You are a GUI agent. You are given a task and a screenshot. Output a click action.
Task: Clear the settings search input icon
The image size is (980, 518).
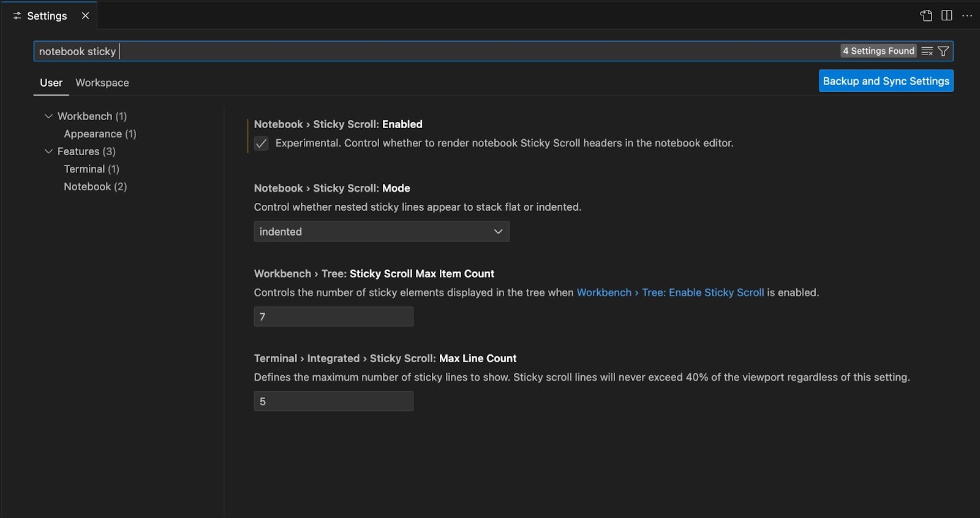[x=927, y=51]
